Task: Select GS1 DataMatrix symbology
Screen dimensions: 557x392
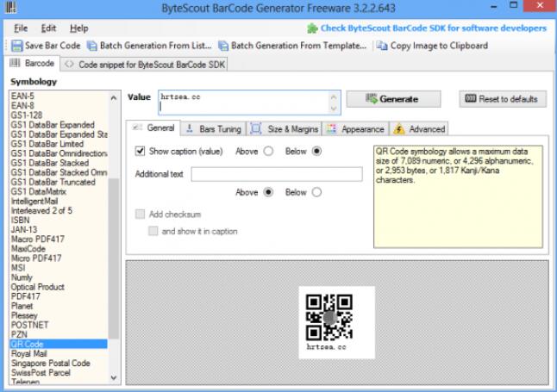Action: (38, 192)
